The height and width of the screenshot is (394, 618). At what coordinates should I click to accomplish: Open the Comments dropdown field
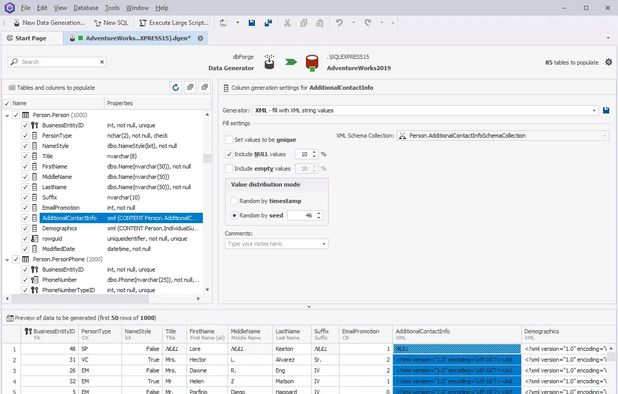tap(324, 244)
